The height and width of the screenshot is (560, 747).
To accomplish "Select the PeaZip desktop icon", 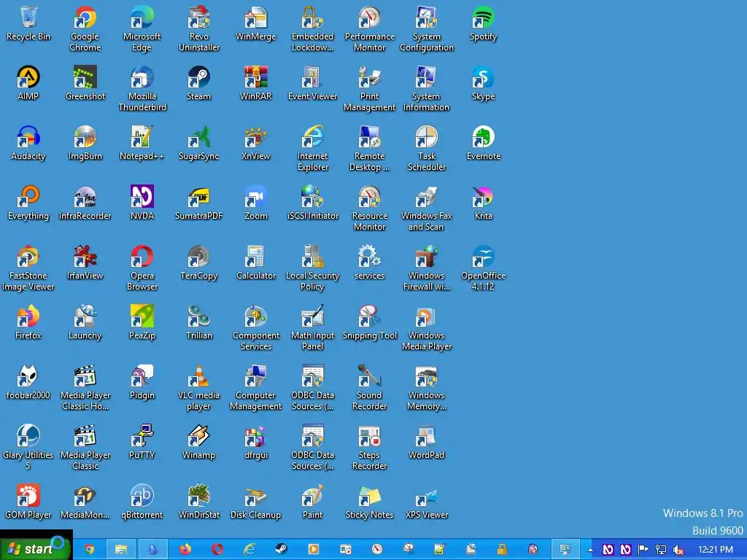I will point(142,323).
